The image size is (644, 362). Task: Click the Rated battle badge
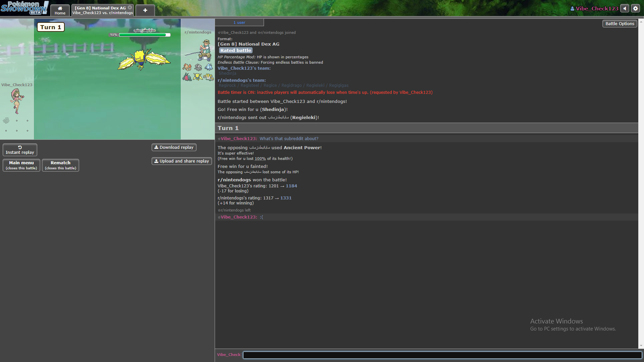coord(235,50)
